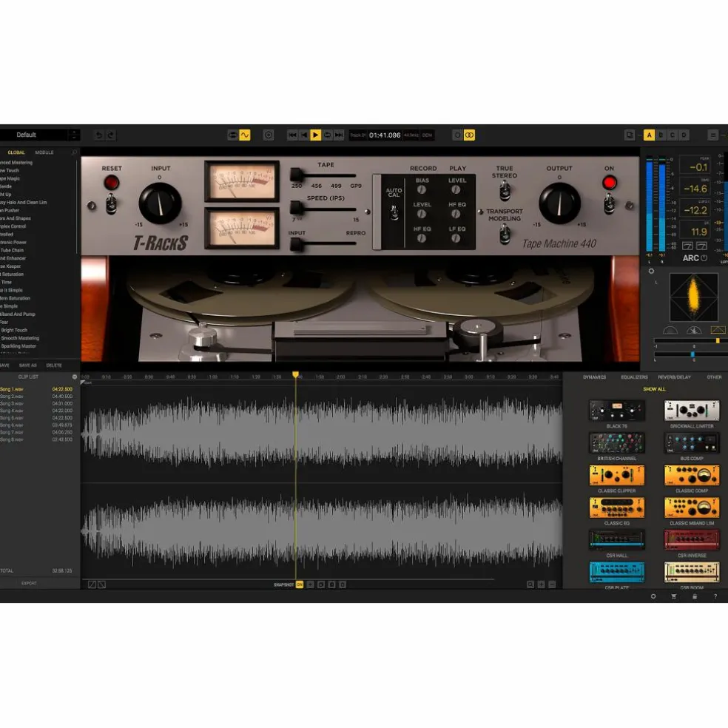Click the redo arrow icon
The width and height of the screenshot is (728, 728).
tap(110, 135)
